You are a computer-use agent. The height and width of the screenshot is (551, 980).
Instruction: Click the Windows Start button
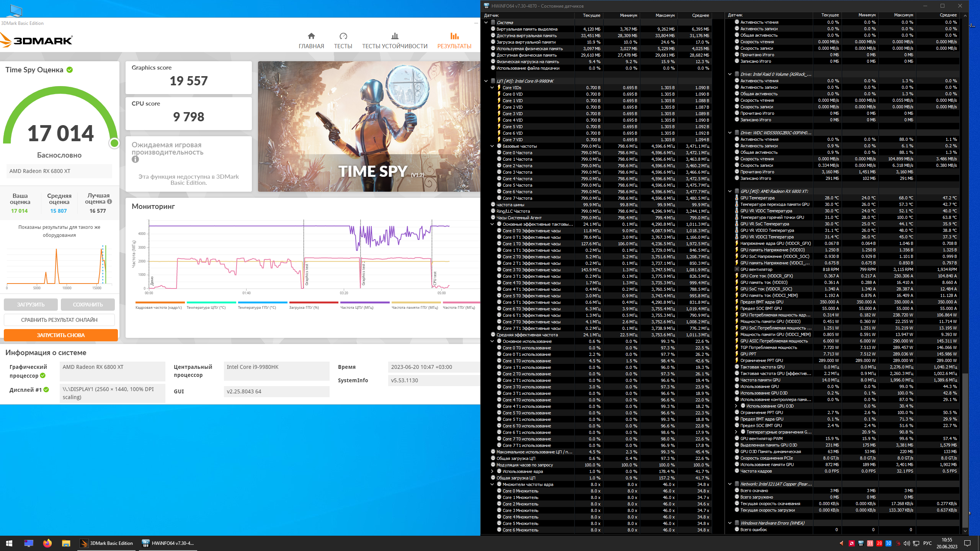pyautogui.click(x=9, y=543)
